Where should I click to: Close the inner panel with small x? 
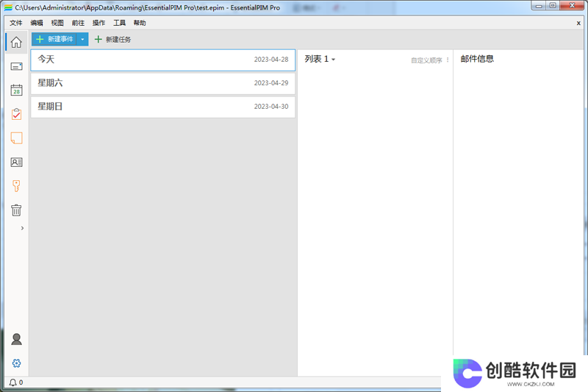578,24
